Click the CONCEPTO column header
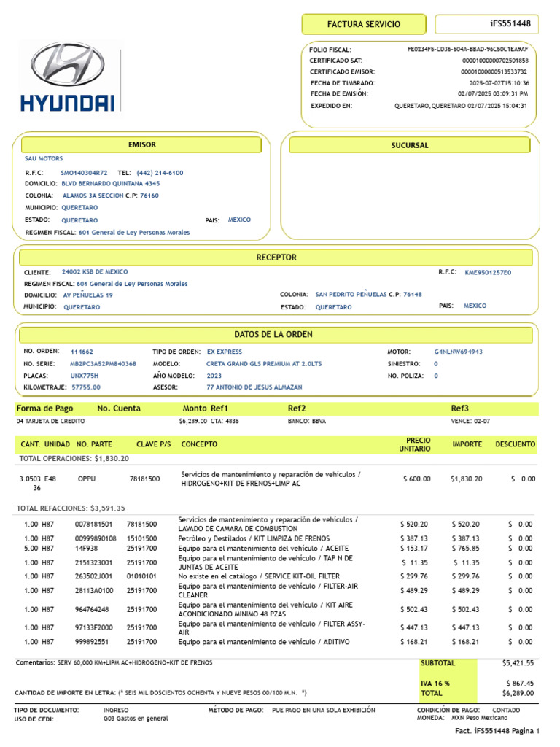The image size is (560, 747). pos(199,444)
